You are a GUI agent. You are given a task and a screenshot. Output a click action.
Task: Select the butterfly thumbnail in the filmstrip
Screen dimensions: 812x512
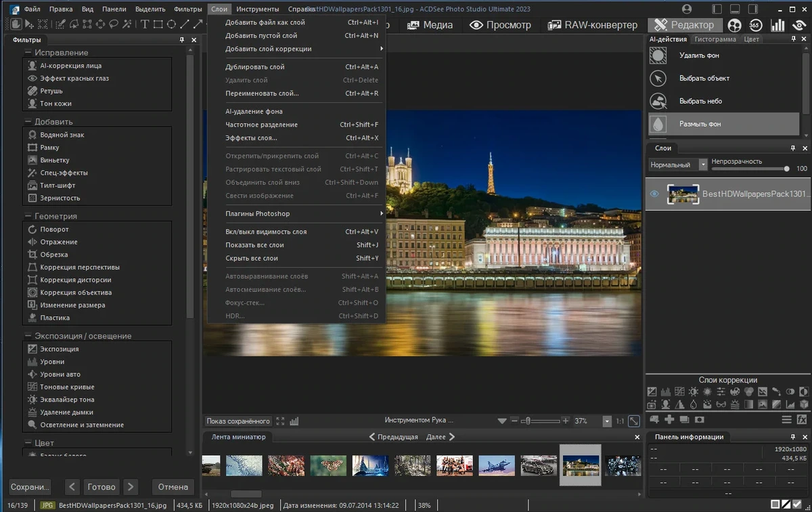(328, 465)
